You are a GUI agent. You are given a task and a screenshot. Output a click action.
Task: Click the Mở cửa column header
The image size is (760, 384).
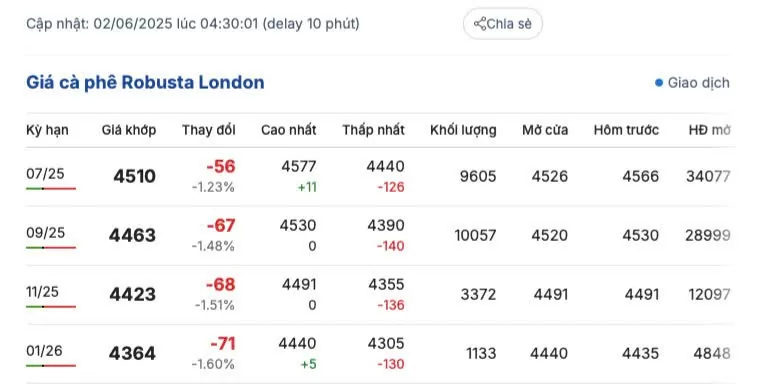pyautogui.click(x=545, y=130)
